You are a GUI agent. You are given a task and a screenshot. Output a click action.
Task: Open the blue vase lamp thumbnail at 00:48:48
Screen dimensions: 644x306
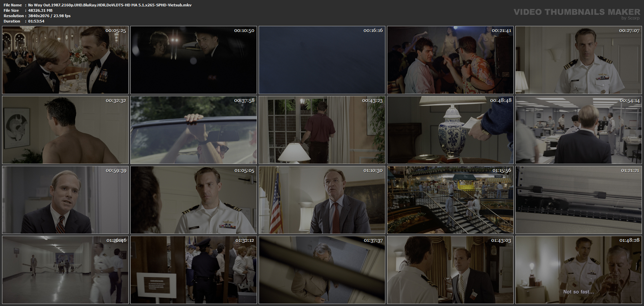pos(450,130)
